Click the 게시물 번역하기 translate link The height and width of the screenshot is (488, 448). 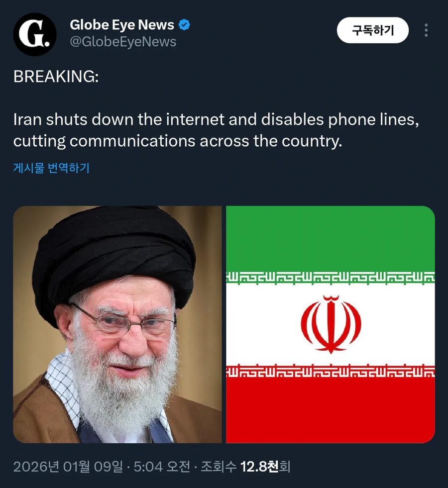[x=51, y=168]
